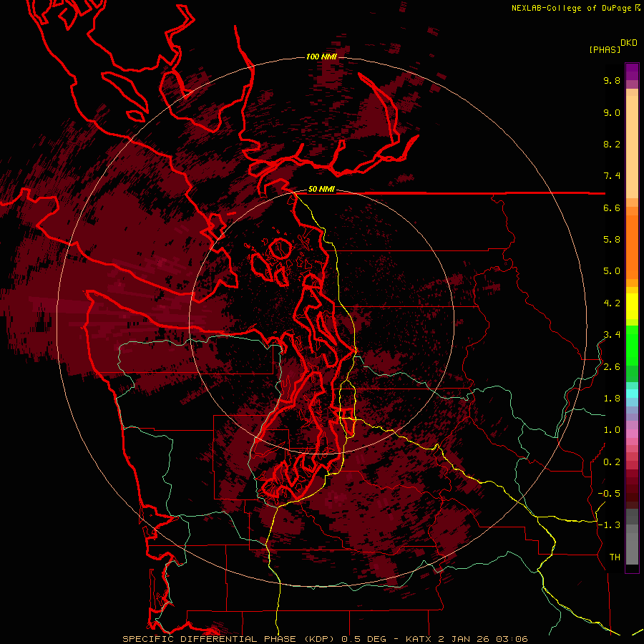Click the [PHAS] legend label
Screen dimensions: 644x644
(x=605, y=49)
